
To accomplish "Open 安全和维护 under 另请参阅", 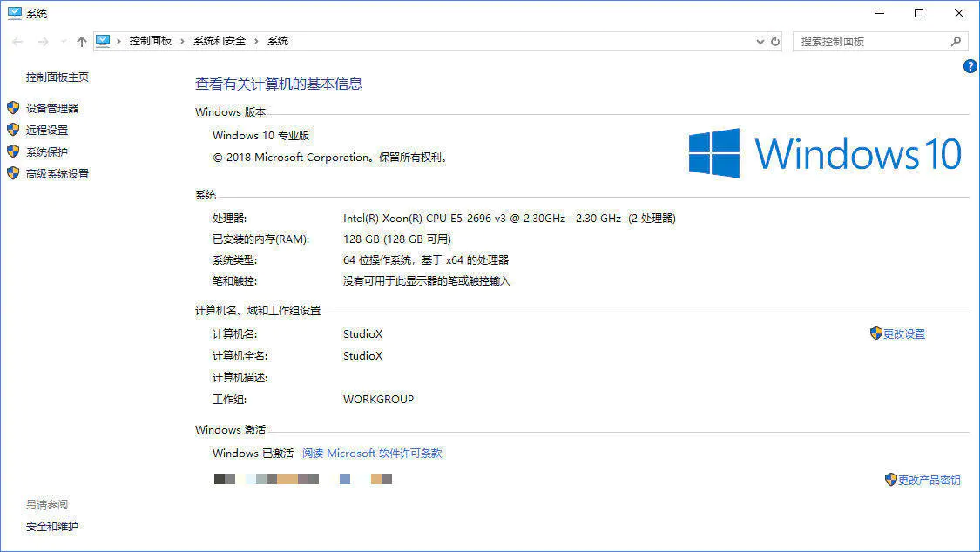I will [x=52, y=526].
